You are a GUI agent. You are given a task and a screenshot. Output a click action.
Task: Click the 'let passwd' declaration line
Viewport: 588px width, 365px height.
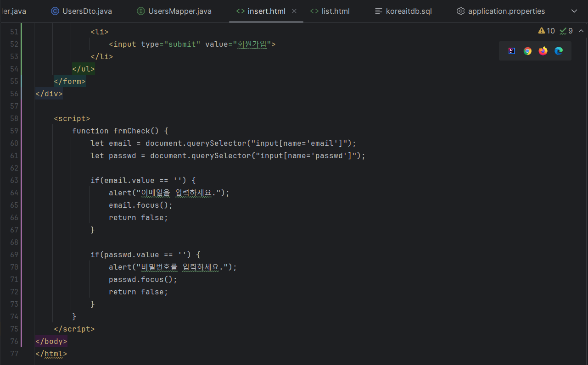[x=228, y=155]
